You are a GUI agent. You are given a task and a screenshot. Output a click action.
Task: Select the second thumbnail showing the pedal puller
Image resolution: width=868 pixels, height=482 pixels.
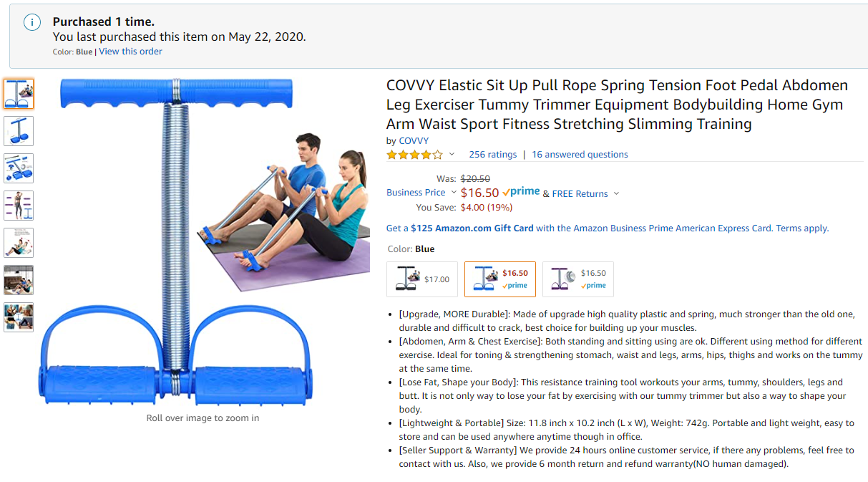19,130
